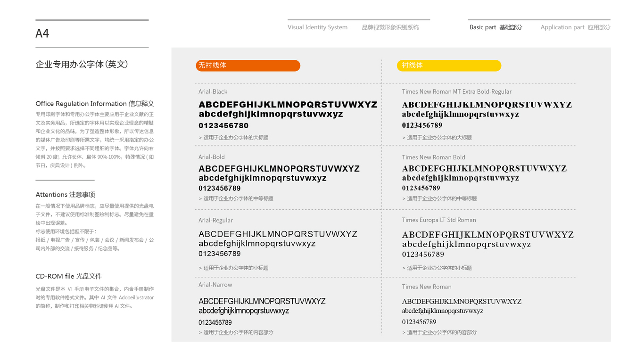Click the orange 无衬线体 label pill
Image resolution: width=644 pixels, height=362 pixels.
(x=248, y=66)
